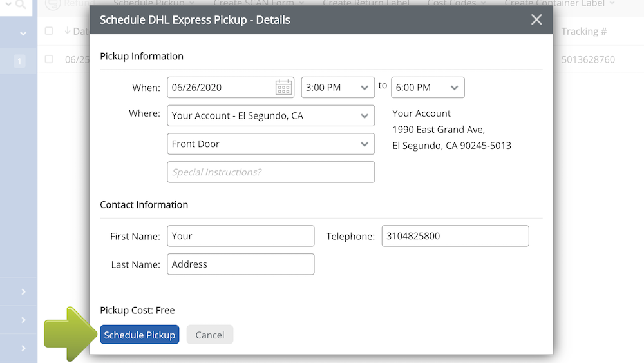Select the sidebar item with badge 1
This screenshot has height=363, width=644.
click(x=19, y=61)
